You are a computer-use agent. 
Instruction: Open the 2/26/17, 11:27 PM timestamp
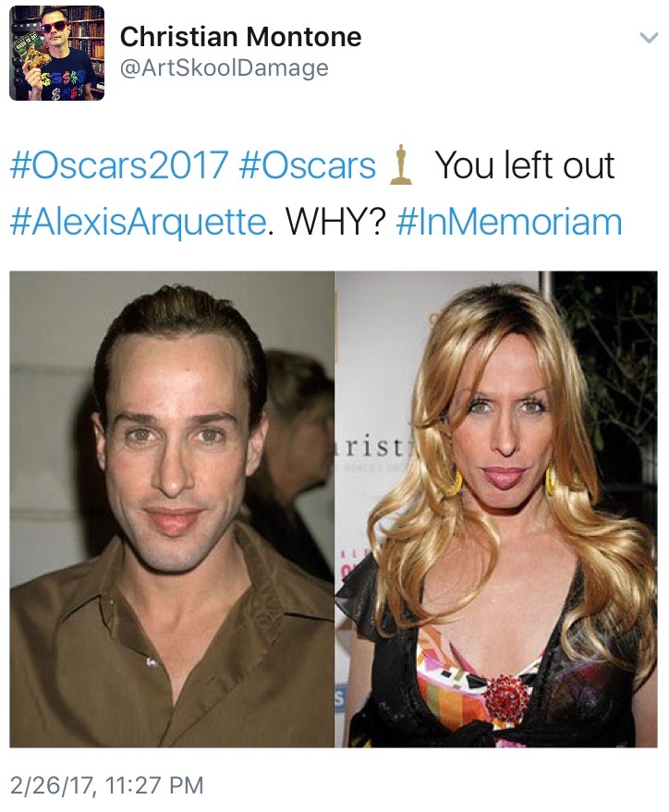coord(106,785)
